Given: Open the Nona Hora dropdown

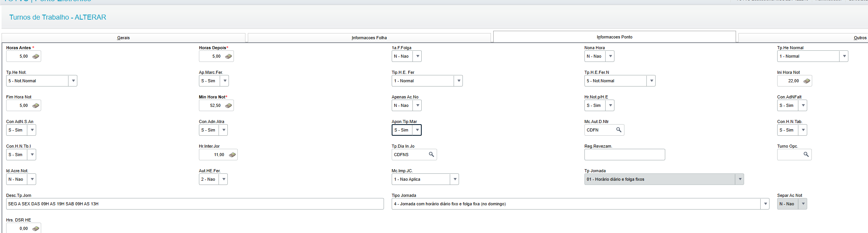Looking at the screenshot, I should tap(611, 57).
